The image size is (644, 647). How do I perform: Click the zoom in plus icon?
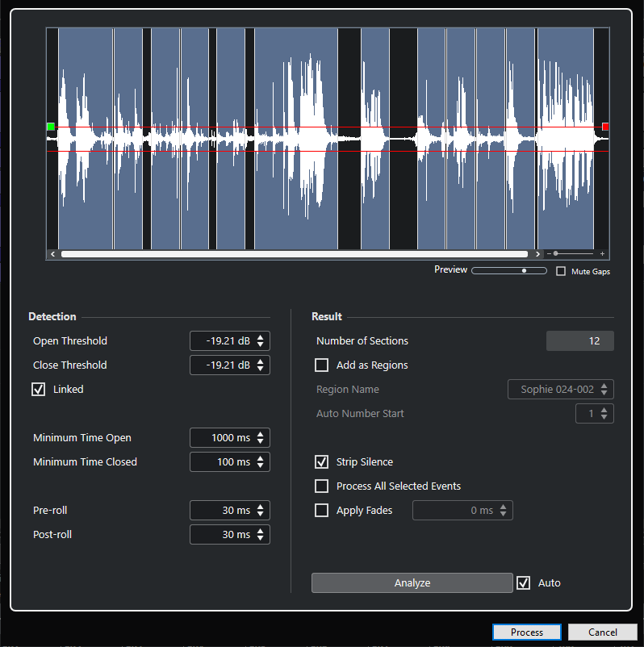(602, 254)
